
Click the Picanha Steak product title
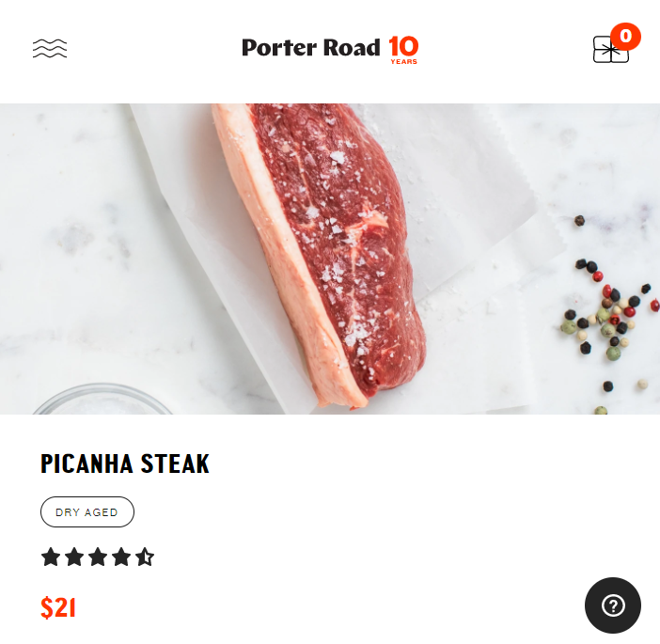125,463
